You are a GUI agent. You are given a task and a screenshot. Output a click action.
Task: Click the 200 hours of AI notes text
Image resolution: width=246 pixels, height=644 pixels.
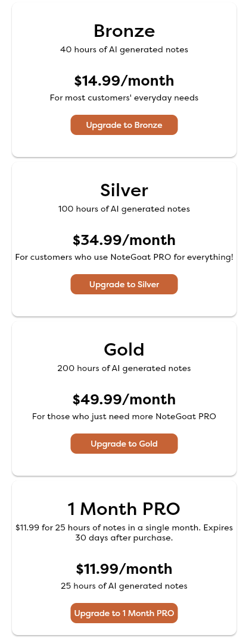[124, 369]
